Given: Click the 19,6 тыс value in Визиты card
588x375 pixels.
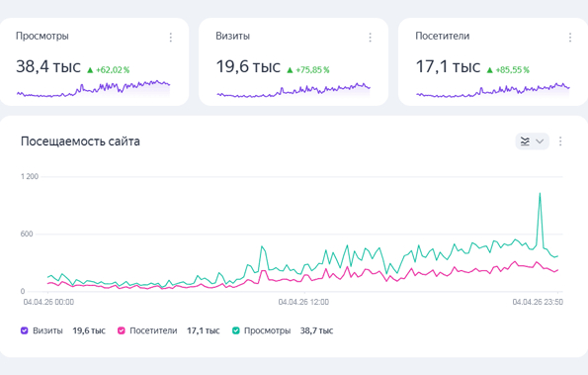Looking at the screenshot, I should pyautogui.click(x=248, y=67).
